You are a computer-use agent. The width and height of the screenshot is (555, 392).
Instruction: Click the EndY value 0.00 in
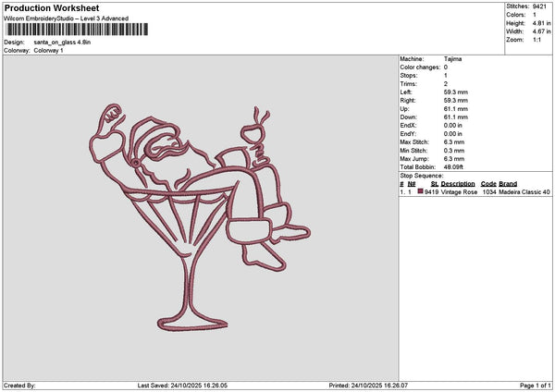pos(452,134)
